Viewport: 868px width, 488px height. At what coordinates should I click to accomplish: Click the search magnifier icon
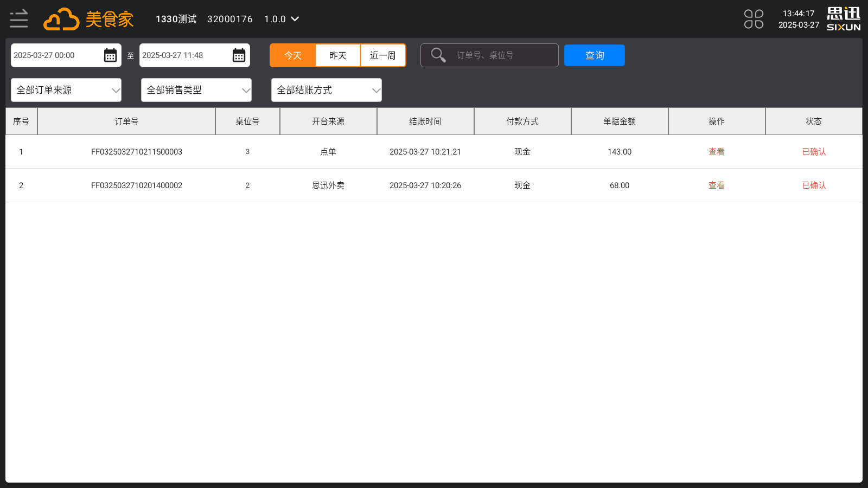point(438,55)
